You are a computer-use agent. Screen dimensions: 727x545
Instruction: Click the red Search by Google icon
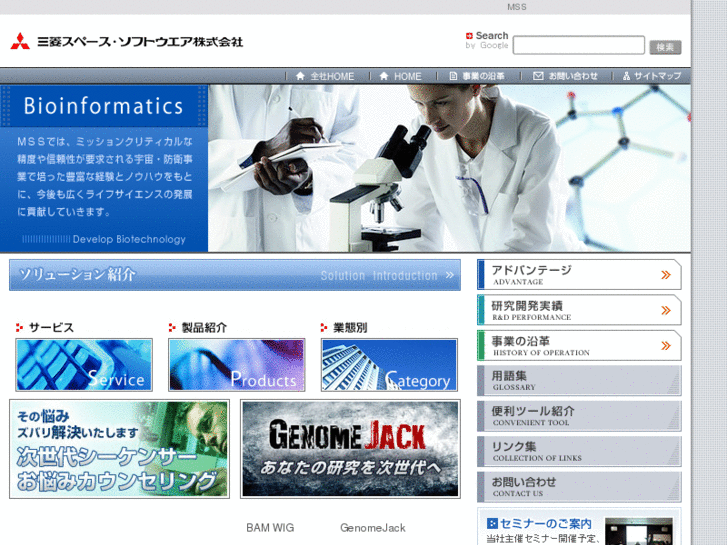tap(469, 36)
